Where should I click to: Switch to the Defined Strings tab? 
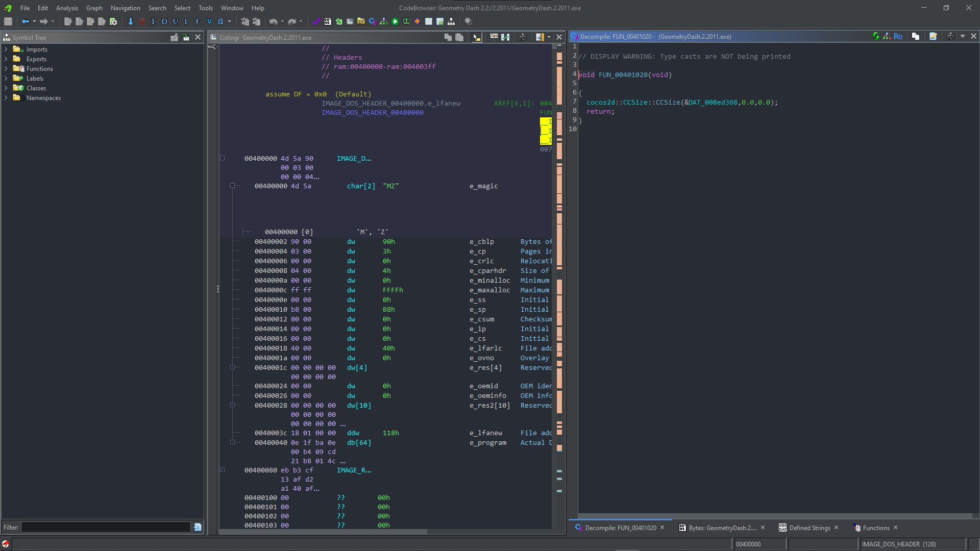[810, 528]
